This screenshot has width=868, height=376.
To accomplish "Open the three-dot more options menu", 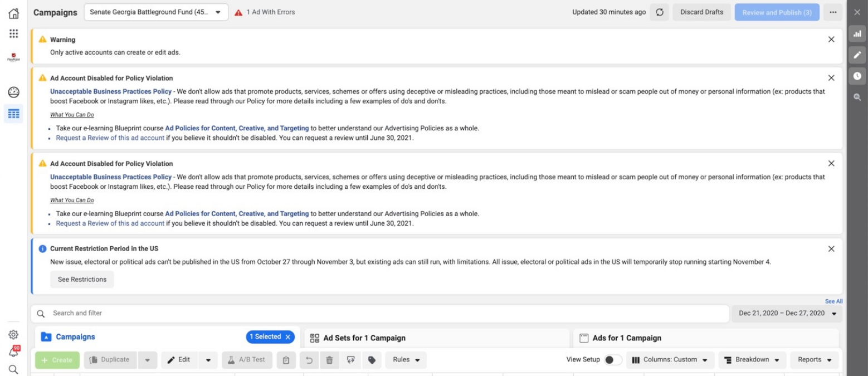I will [832, 12].
